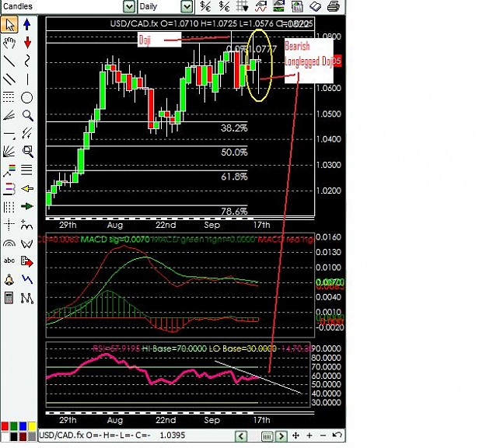This screenshot has height=448, width=486.
Task: Open the grid options dropdown icon
Action: point(243,6)
